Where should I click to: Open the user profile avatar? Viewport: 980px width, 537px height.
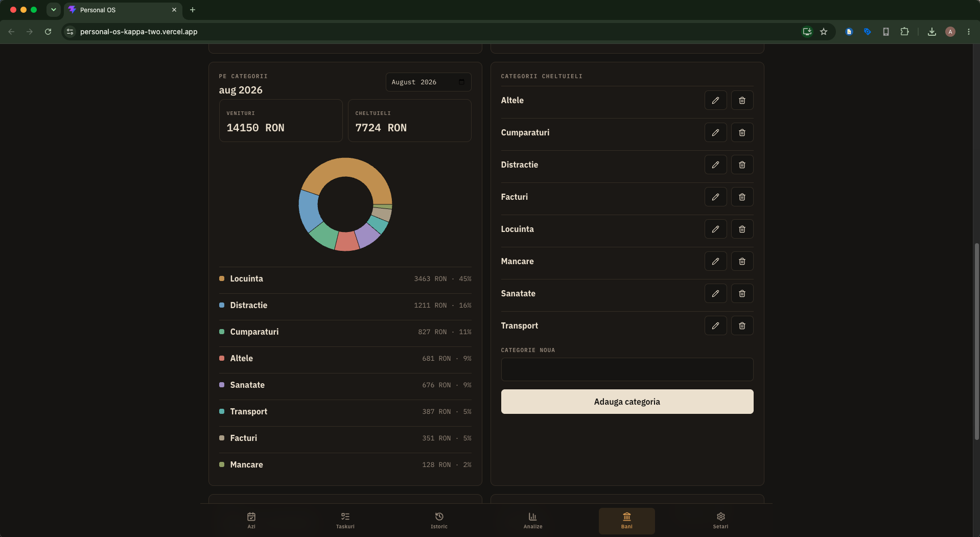click(x=950, y=32)
